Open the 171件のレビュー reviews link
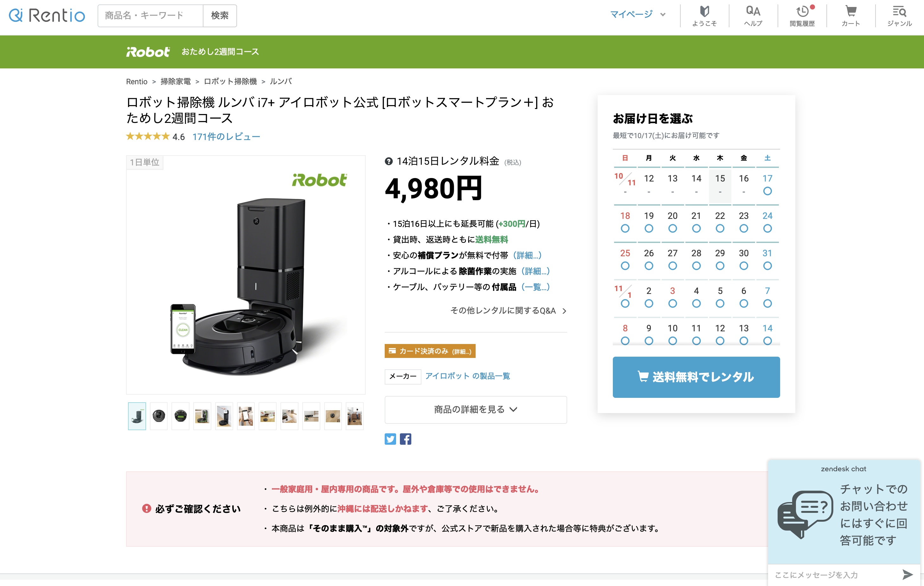This screenshot has width=924, height=586. pyautogui.click(x=226, y=137)
